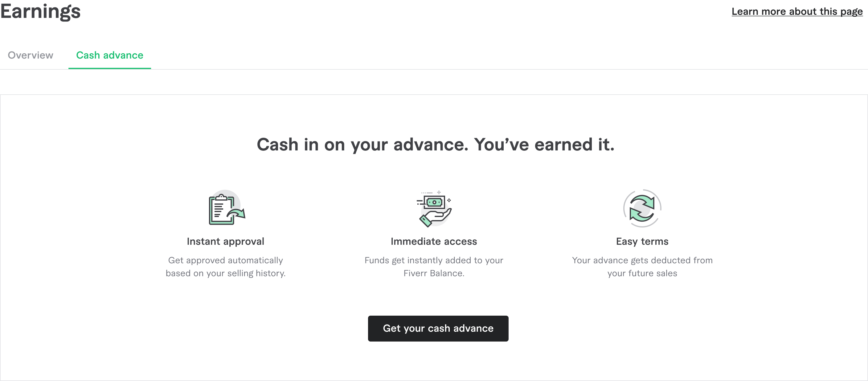Image resolution: width=868 pixels, height=381 pixels.
Task: Click the Earnings page title
Action: [x=40, y=12]
